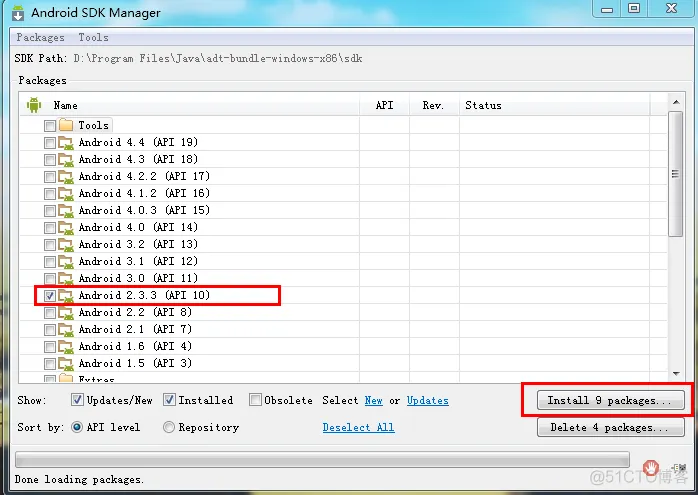The width and height of the screenshot is (698, 495).
Task: Click the Android 3.0 (API 11) platform icon
Action: point(66,279)
